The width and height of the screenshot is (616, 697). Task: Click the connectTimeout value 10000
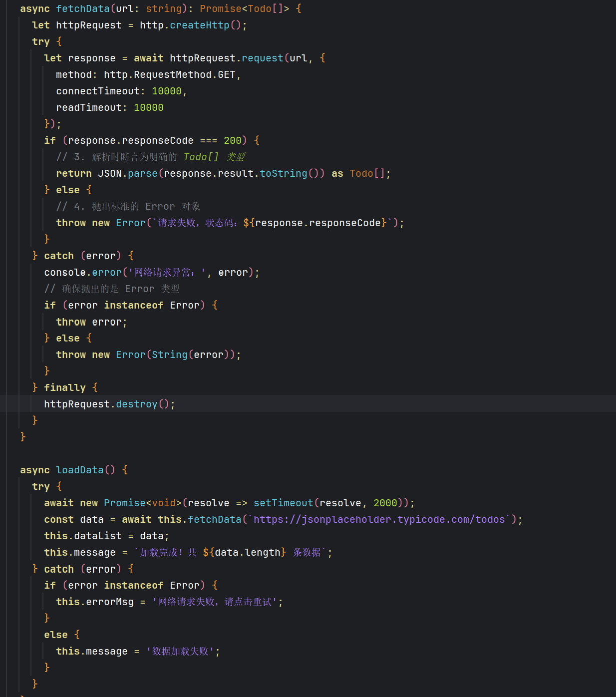tap(167, 91)
